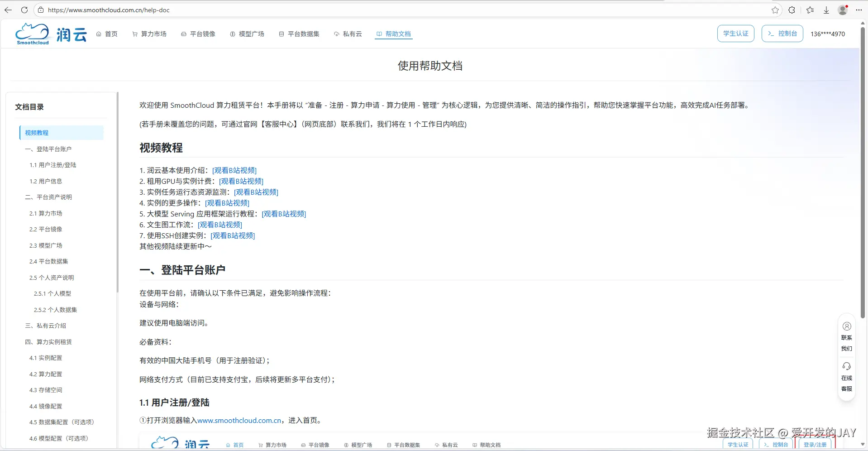Screen dimensions: 868x451
Task: Open the www.smoothcloud.com.cn link
Action: pyautogui.click(x=239, y=420)
